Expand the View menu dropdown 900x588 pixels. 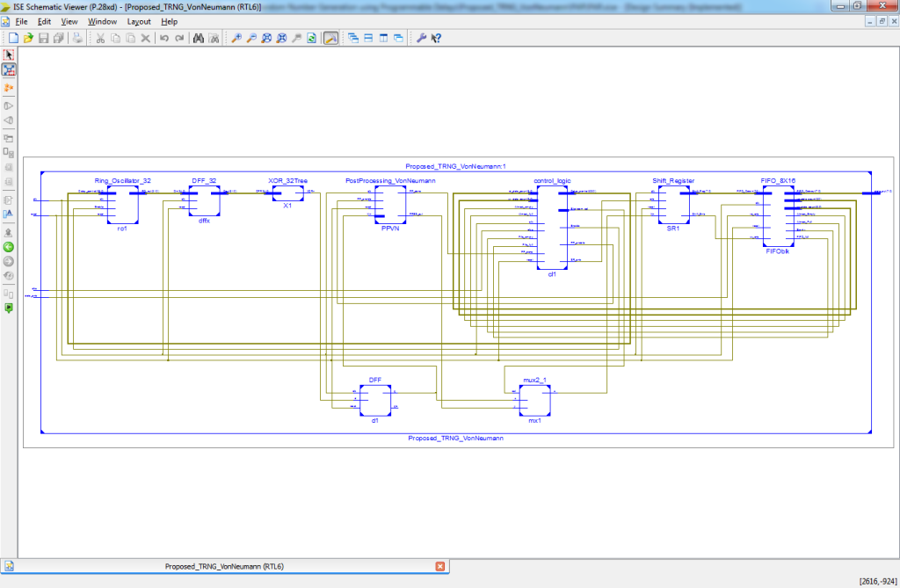[x=69, y=21]
